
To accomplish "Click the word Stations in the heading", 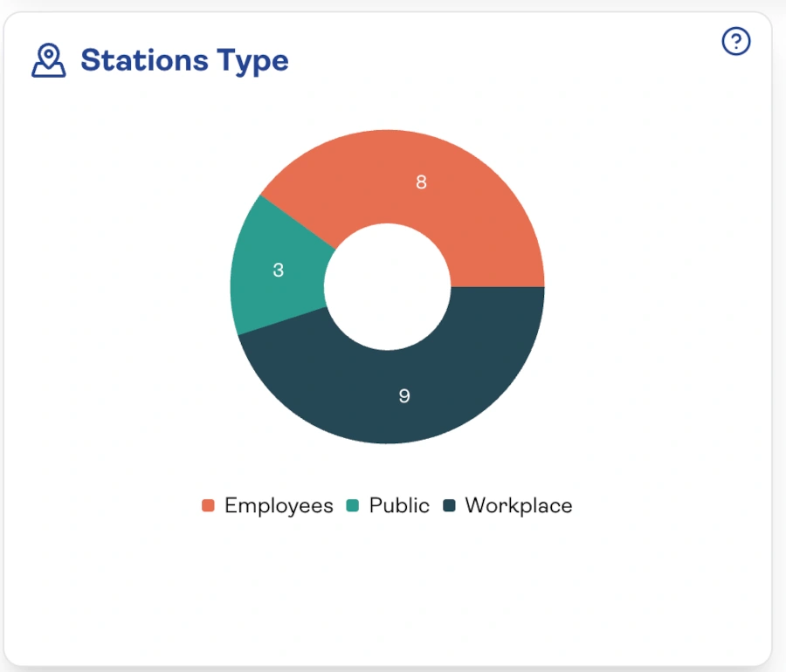I will coord(146,61).
